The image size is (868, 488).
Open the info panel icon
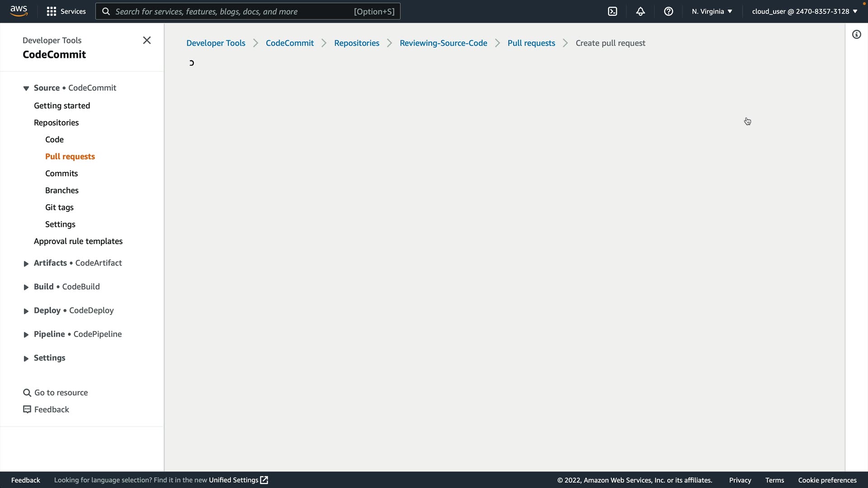[857, 35]
